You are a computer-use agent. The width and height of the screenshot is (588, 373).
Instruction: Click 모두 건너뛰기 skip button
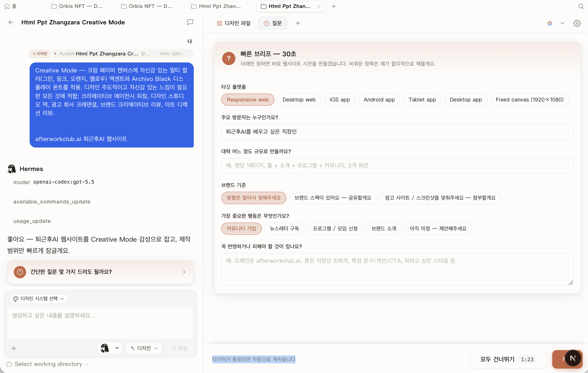pos(509,359)
